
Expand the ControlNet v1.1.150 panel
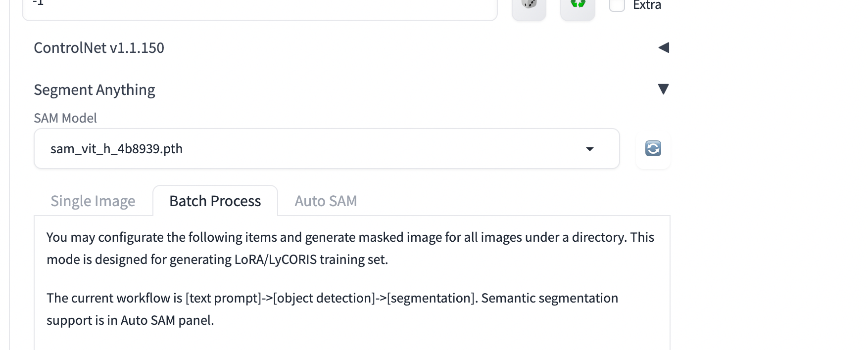[x=665, y=47]
